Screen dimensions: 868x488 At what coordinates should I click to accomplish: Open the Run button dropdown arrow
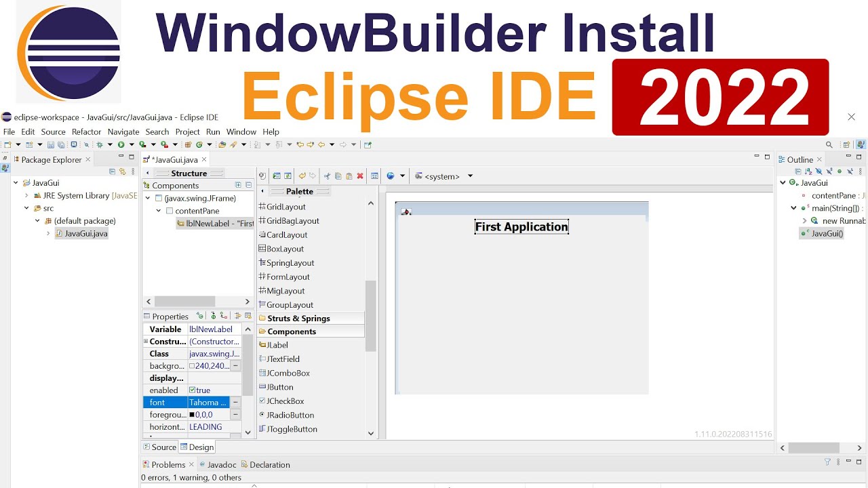pyautogui.click(x=131, y=144)
